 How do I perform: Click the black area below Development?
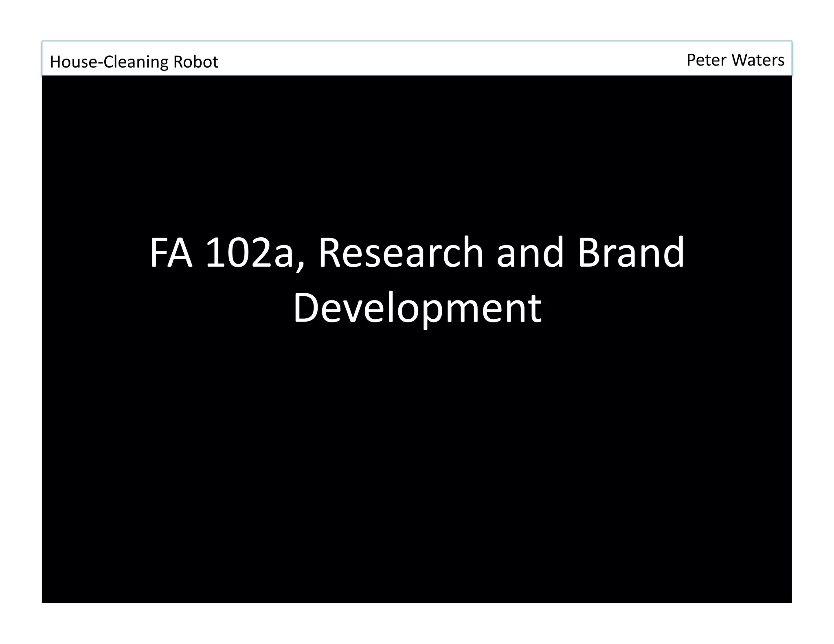[417, 448]
